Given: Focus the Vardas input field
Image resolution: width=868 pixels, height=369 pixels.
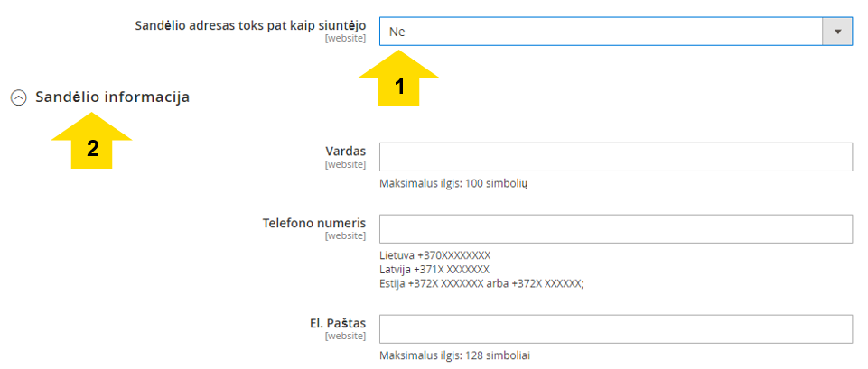Looking at the screenshot, I should [x=616, y=157].
